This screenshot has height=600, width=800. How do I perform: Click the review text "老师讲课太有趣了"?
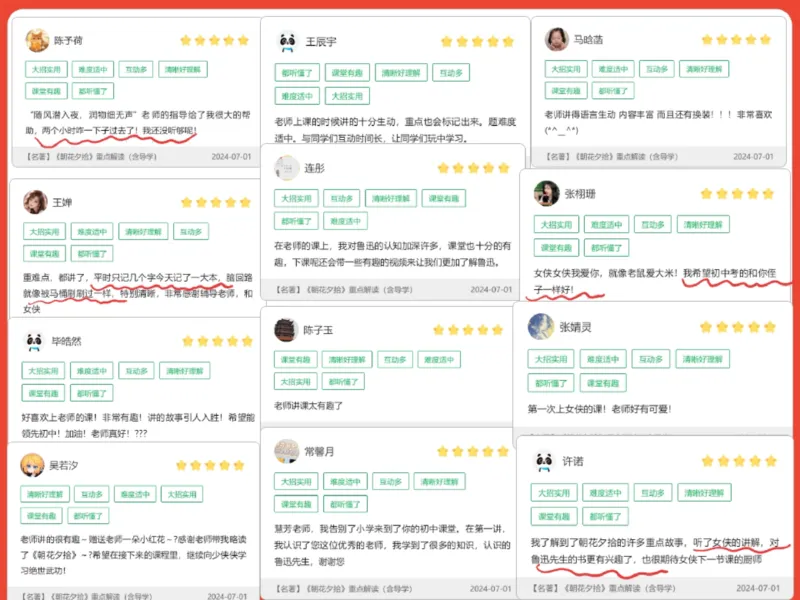[x=309, y=406]
